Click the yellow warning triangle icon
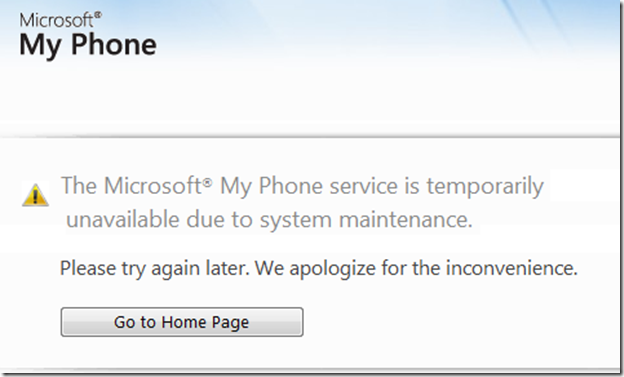The width and height of the screenshot is (624, 377). click(35, 195)
